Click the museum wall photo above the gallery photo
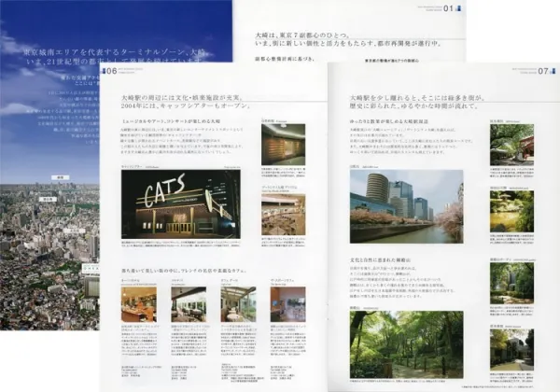 click(x=283, y=145)
